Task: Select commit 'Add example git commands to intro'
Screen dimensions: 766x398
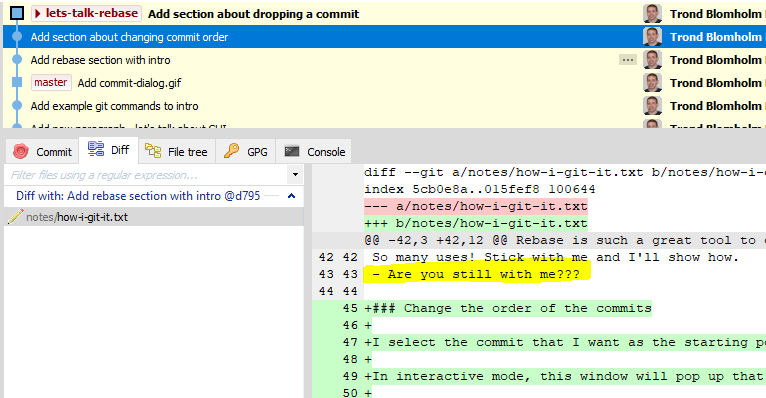Action: (x=114, y=106)
